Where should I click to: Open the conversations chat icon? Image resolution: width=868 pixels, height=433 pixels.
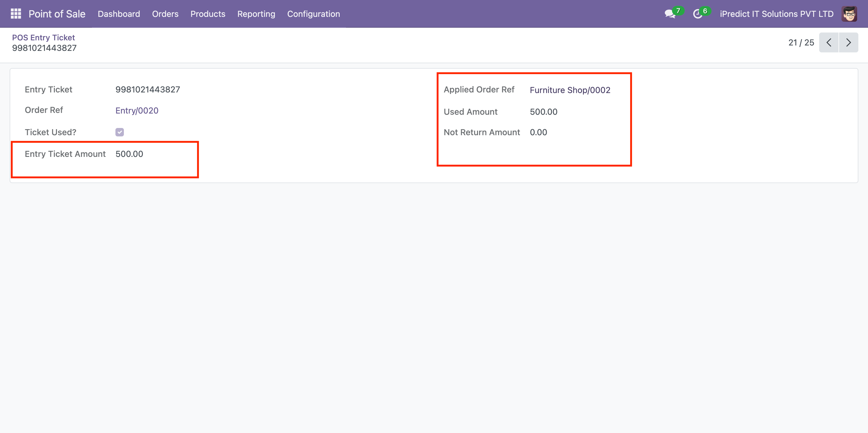tap(669, 14)
